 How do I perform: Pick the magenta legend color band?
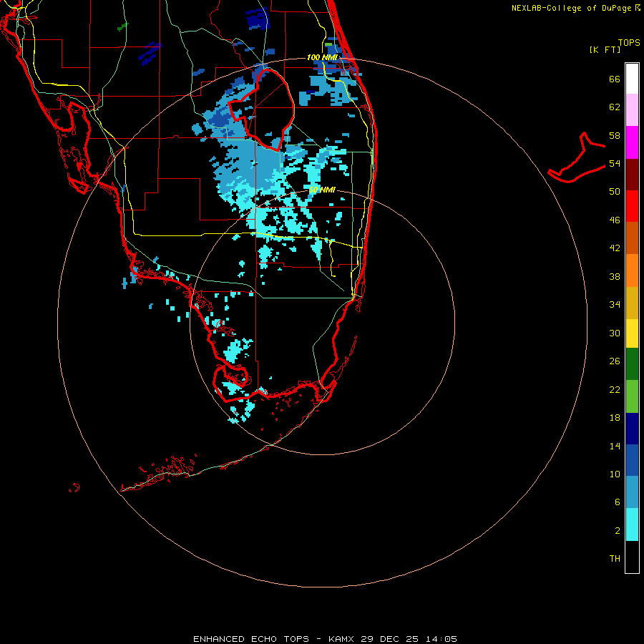[x=632, y=142]
